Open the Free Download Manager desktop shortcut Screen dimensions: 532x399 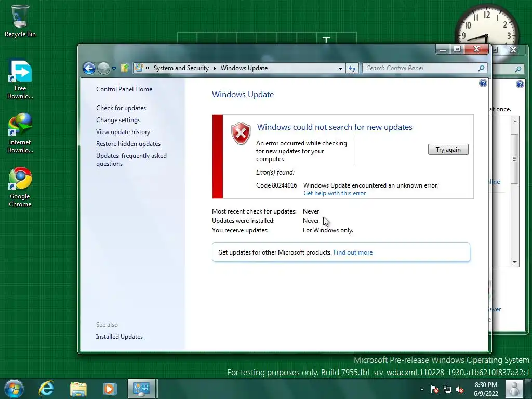[x=20, y=79]
